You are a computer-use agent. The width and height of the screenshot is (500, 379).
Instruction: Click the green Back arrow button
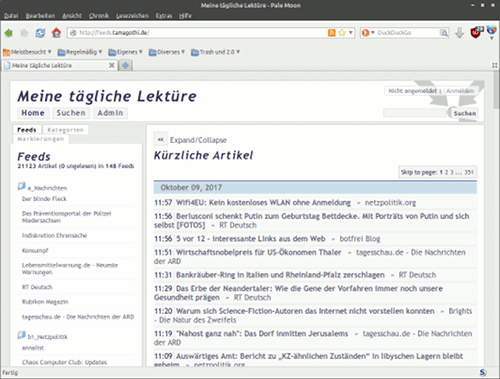pos(9,33)
